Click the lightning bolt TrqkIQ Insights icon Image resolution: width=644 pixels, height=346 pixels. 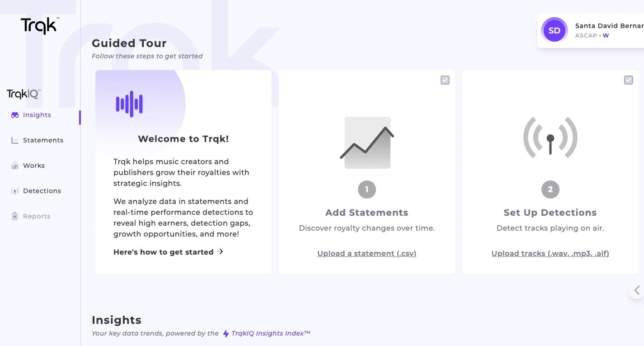(226, 334)
